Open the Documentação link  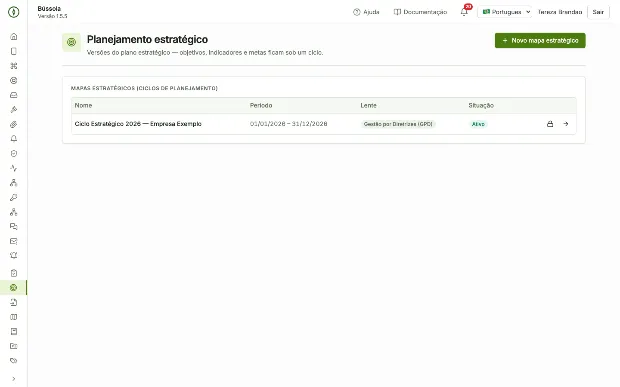coord(420,12)
